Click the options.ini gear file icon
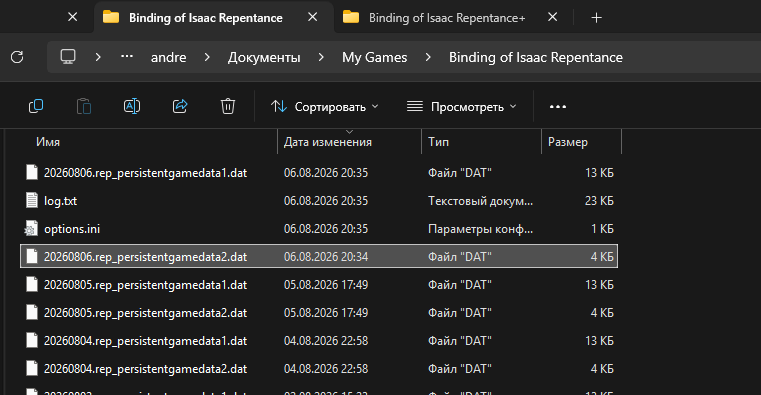 32,229
